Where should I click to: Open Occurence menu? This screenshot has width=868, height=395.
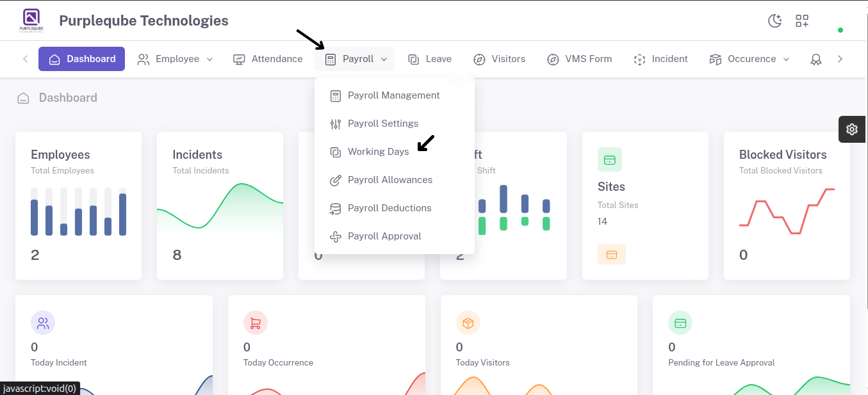[x=749, y=59]
